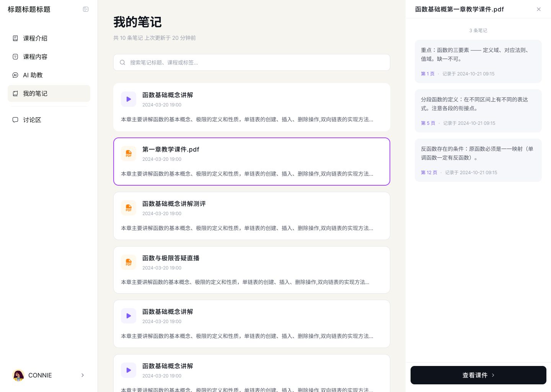Open 课程介绍 in the sidebar
This screenshot has width=551, height=392.
[35, 38]
